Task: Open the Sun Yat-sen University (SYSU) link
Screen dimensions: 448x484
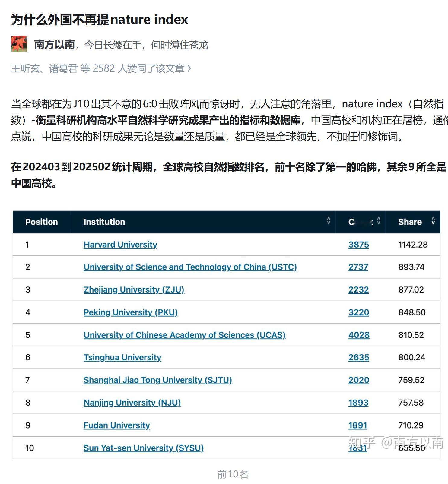Action: coord(144,448)
